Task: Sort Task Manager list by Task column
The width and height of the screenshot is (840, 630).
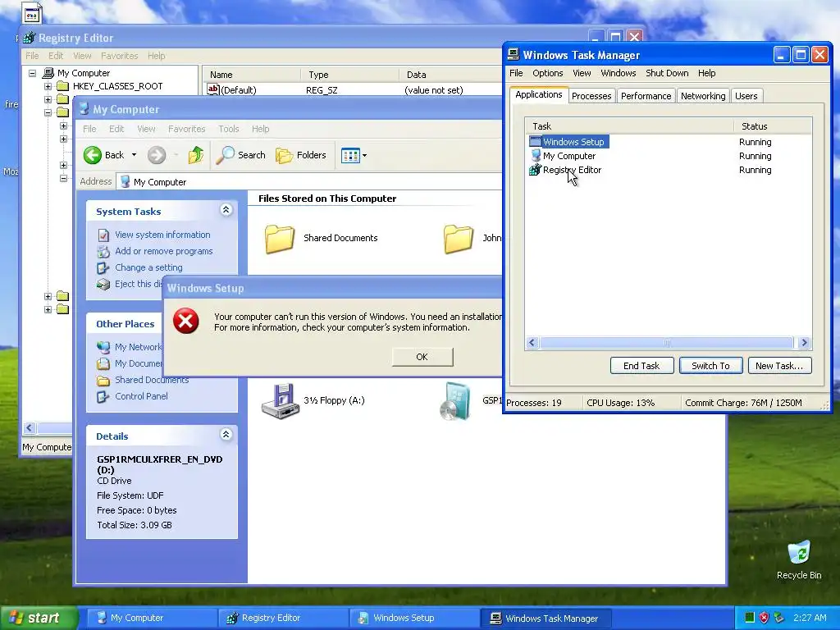Action: (x=629, y=126)
